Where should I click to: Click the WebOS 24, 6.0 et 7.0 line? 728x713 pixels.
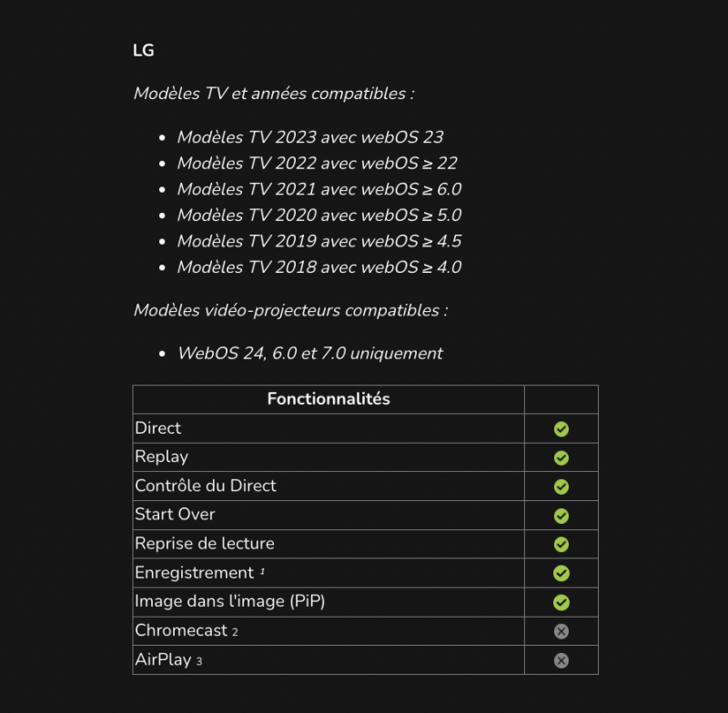(x=310, y=353)
